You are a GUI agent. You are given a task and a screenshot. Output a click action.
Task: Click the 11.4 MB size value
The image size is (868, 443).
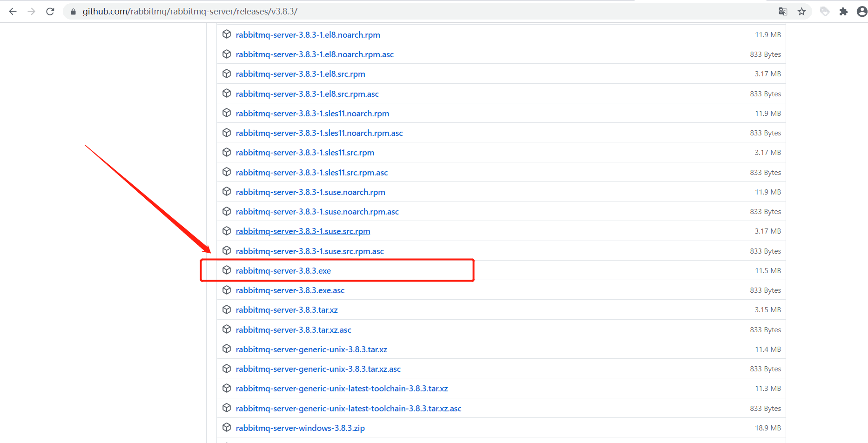click(768, 349)
